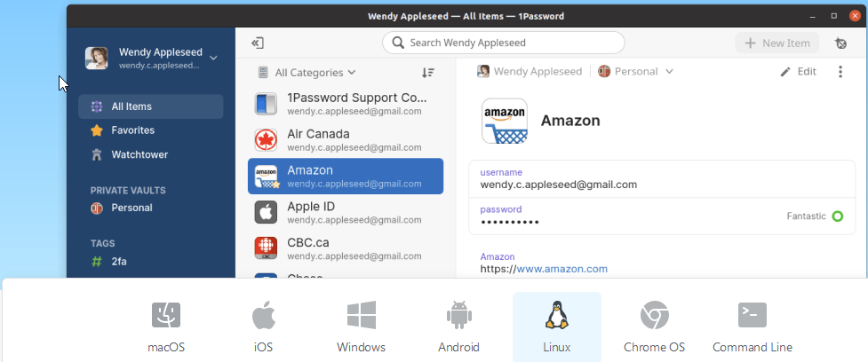868x362 pixels.
Task: Click the Fantastic strength label
Action: click(x=807, y=216)
